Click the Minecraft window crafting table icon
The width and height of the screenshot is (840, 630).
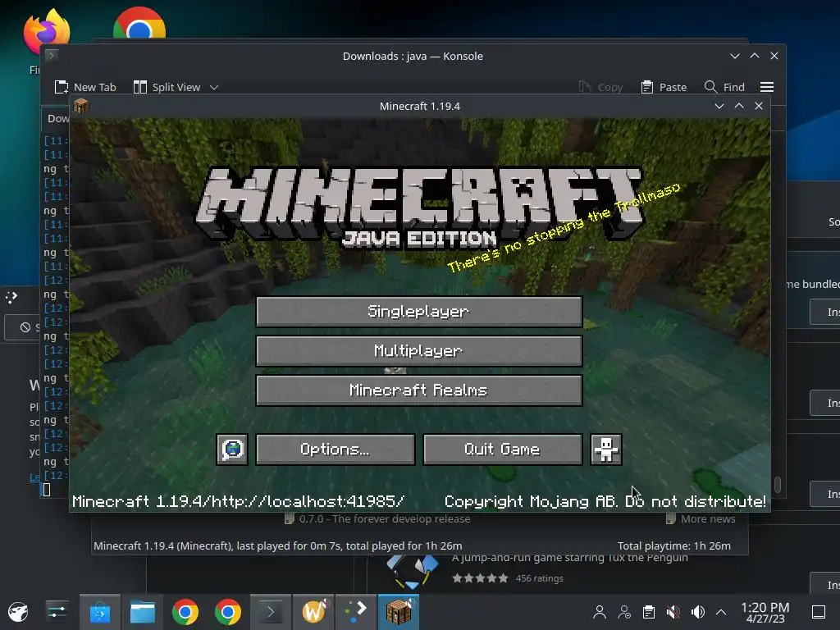point(81,106)
